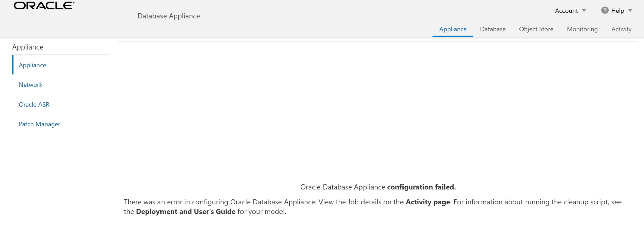Expand the Account dropdown arrow
Screen dimensions: 644x233
(x=584, y=11)
